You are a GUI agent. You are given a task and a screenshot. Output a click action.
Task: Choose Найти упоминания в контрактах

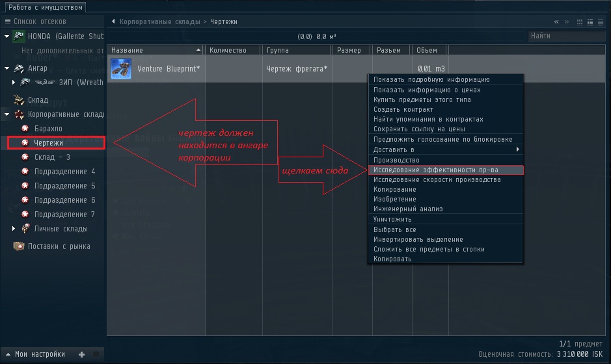pos(445,119)
